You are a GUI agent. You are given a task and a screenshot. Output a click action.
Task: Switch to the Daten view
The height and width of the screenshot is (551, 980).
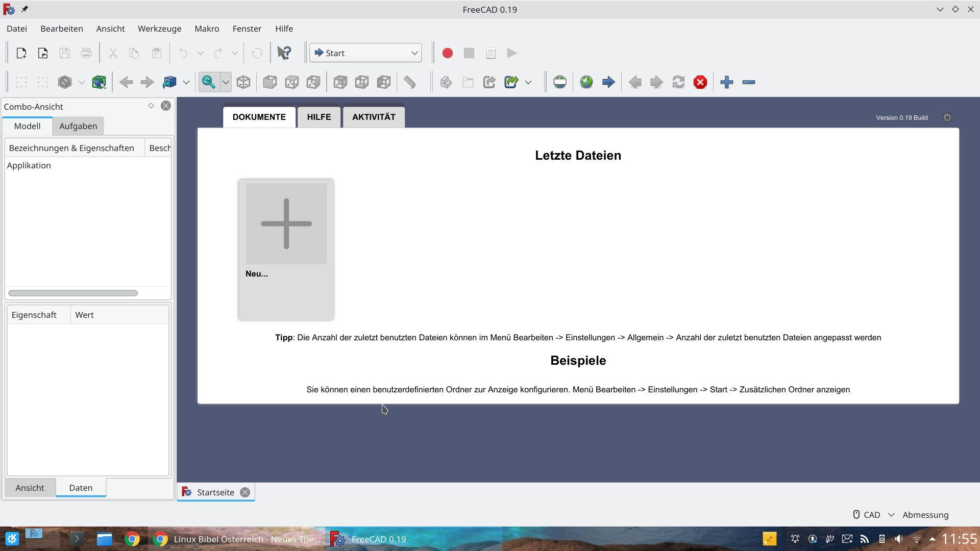pos(80,487)
